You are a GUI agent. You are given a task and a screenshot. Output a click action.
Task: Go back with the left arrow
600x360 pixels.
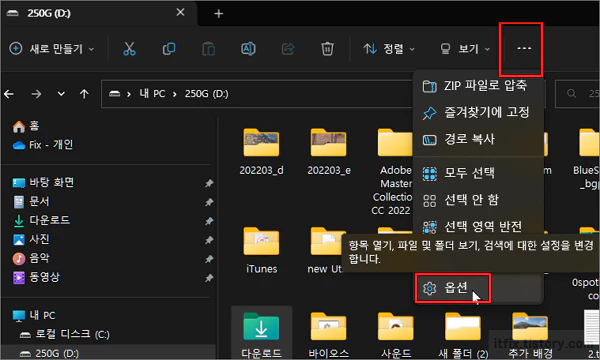[9, 94]
